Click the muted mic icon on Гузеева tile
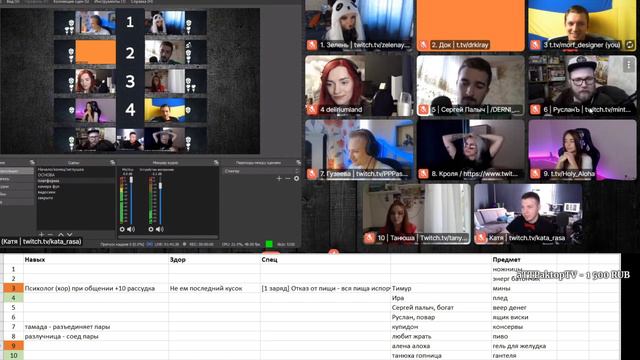Viewport: 640px width, 360px height. pos(312,174)
